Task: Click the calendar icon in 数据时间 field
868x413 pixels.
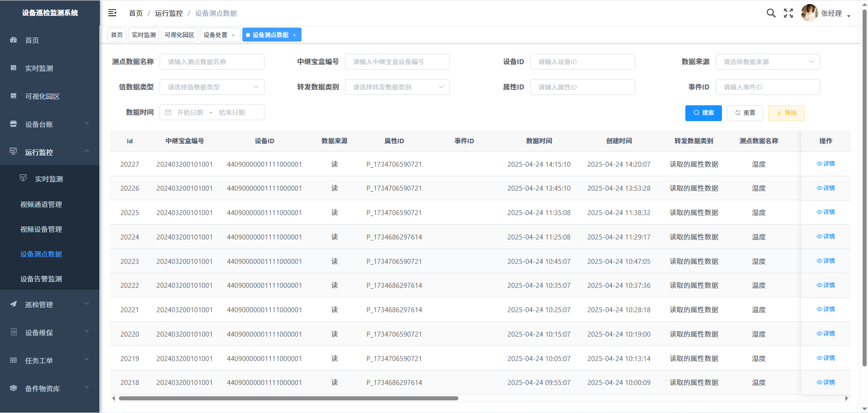Action: click(x=168, y=113)
